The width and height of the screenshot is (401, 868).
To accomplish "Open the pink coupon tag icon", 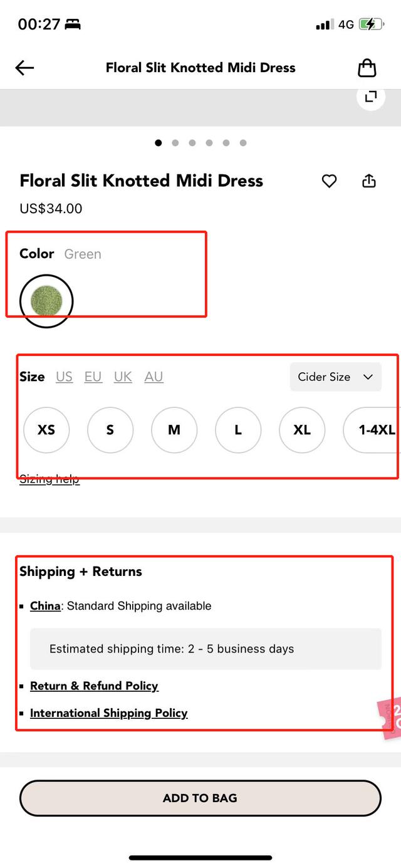I will [x=390, y=719].
